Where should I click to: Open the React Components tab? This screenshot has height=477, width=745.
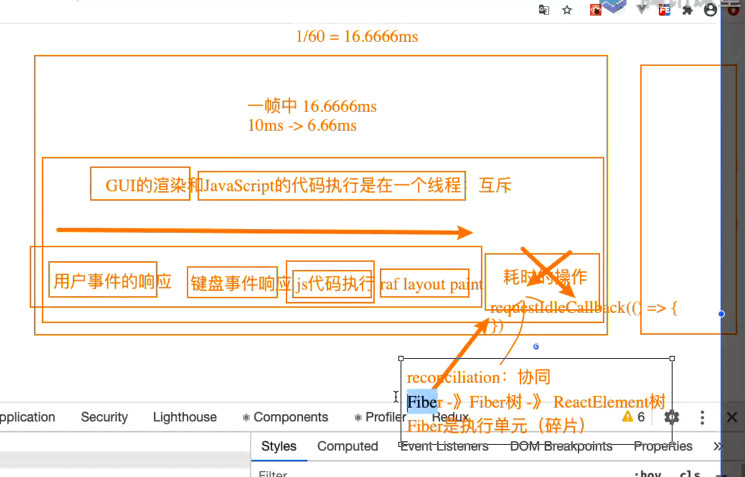point(285,417)
